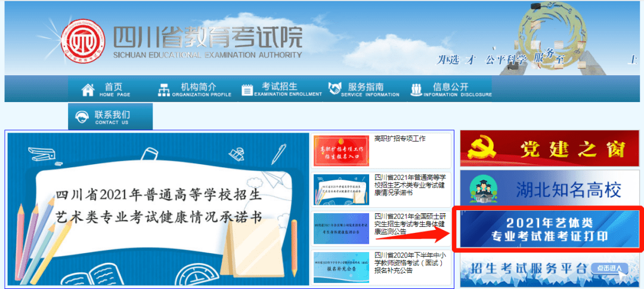Viewport: 644px width, 289px height.
Task: Click the red circular Sichuan Examination Authority logo
Action: (83, 42)
